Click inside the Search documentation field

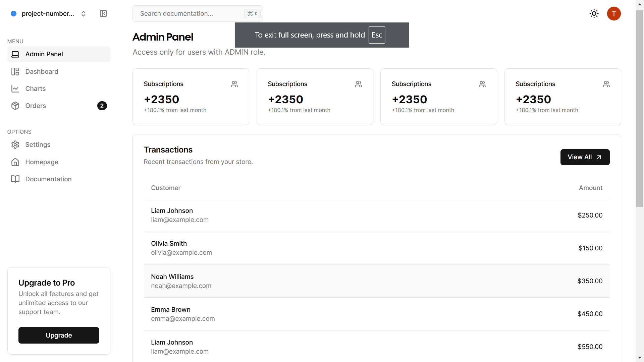(188, 13)
